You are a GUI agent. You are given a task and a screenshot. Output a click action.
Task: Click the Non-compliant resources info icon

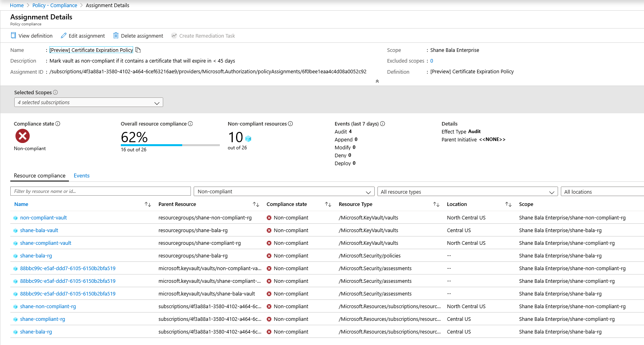[290, 124]
